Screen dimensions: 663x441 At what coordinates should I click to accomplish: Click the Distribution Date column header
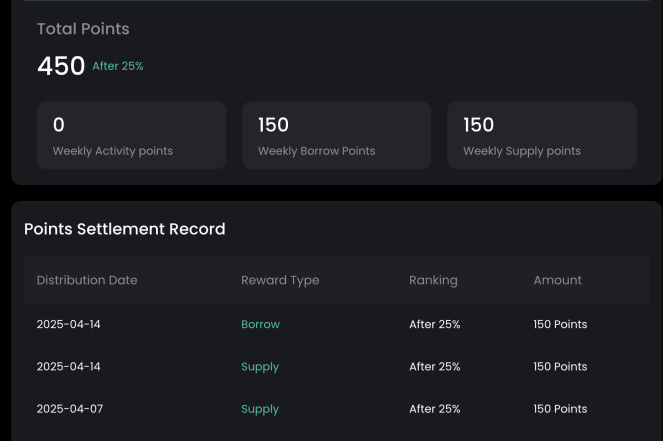[x=87, y=280]
